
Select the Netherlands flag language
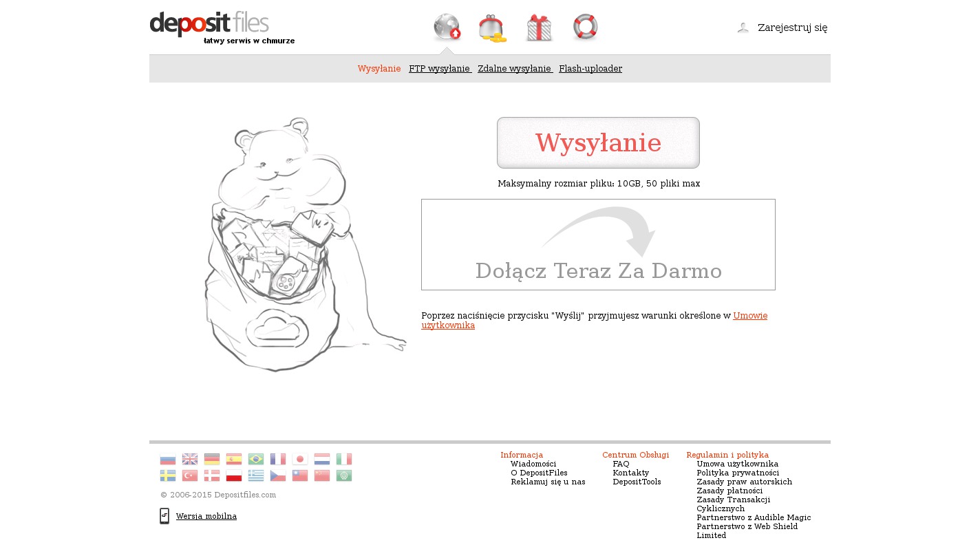pyautogui.click(x=322, y=459)
